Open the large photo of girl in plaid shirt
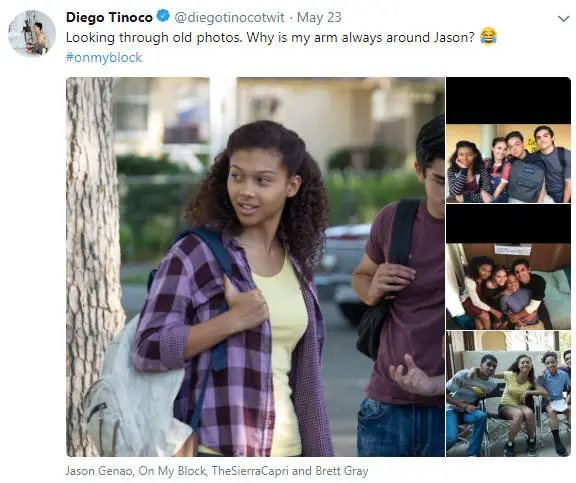576x483 pixels. pyautogui.click(x=255, y=267)
